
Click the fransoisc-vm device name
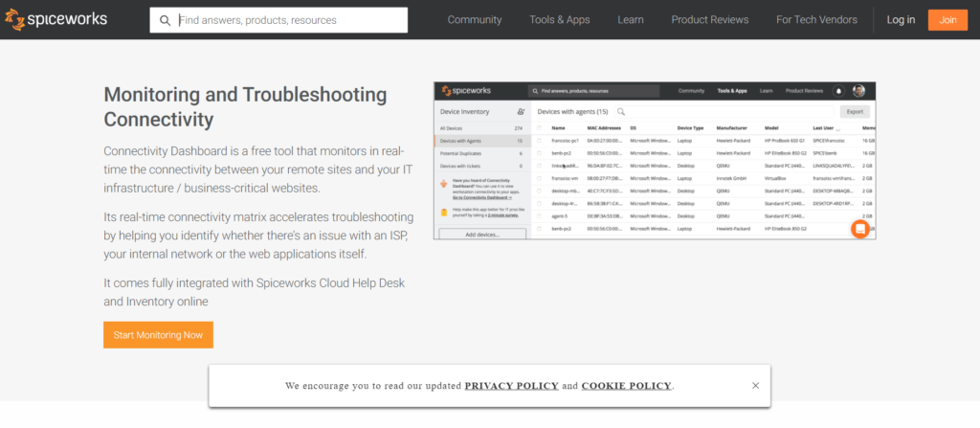pos(565,178)
